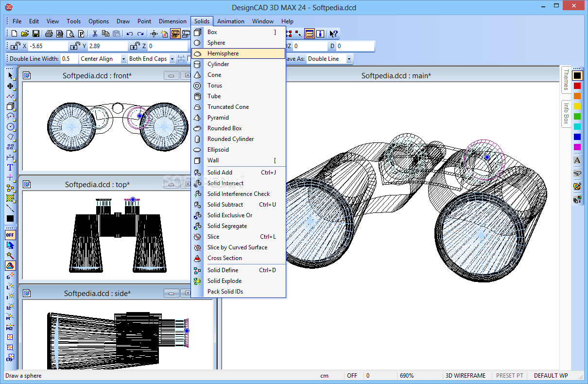Pick the green color swatch

tap(577, 116)
